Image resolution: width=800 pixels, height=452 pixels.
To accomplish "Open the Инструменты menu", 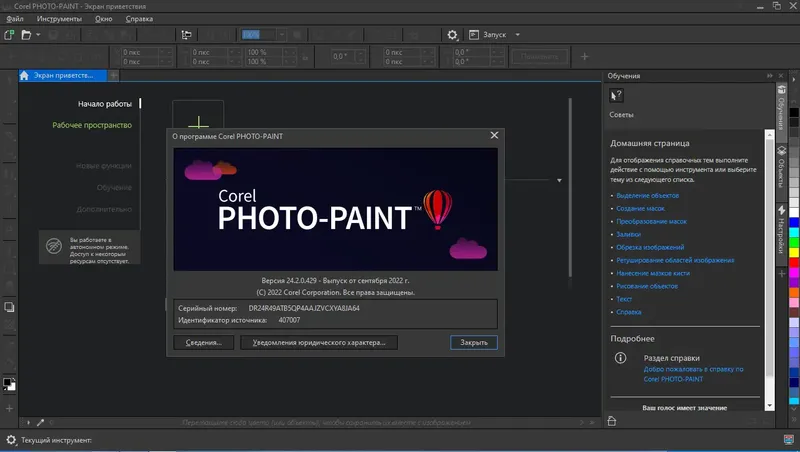I will [x=59, y=19].
